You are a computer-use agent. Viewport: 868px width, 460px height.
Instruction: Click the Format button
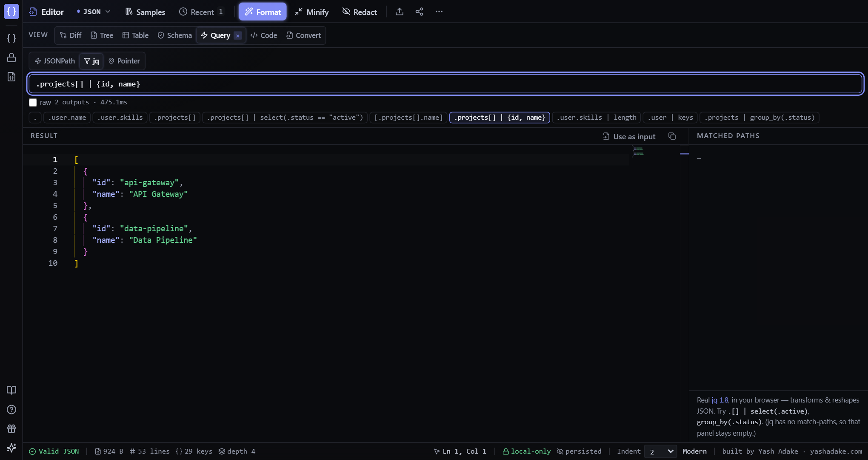(x=263, y=12)
